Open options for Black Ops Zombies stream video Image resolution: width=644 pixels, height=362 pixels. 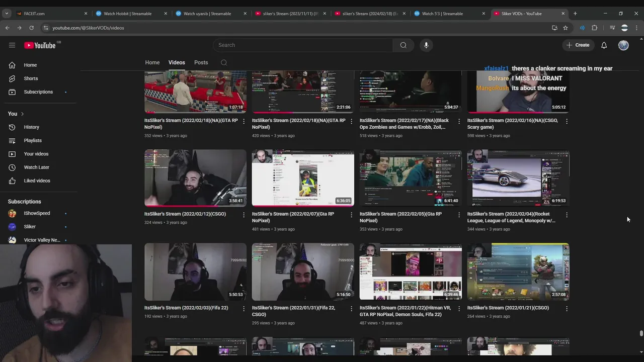coord(459,121)
